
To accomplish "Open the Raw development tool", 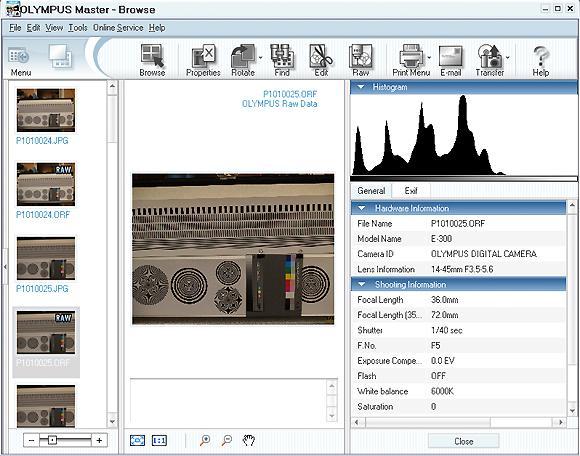I will [x=361, y=60].
